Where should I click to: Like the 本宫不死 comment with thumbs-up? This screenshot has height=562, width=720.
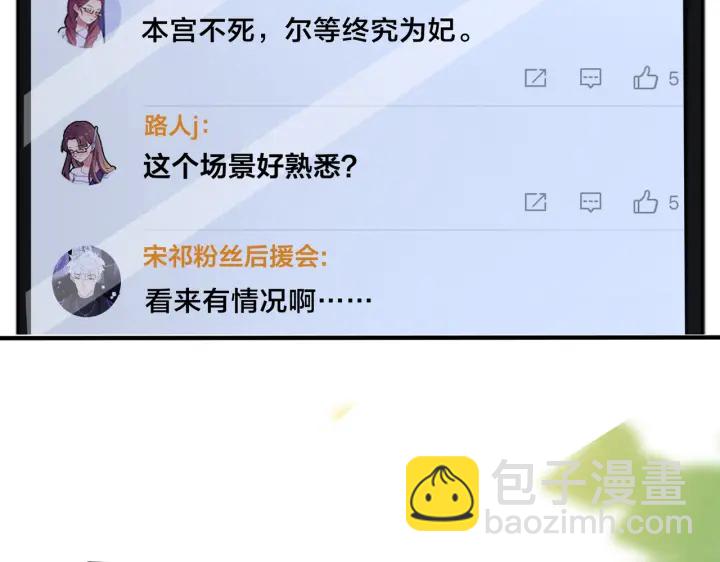[x=646, y=78]
